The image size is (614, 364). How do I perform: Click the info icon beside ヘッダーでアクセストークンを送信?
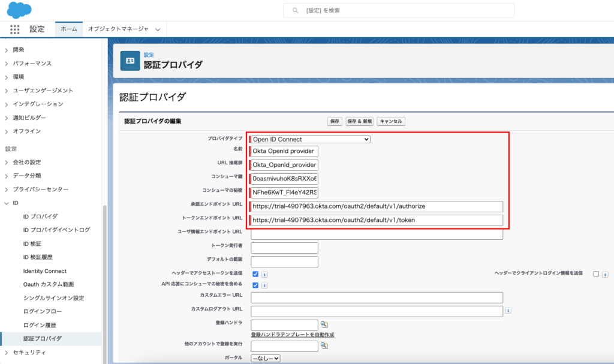click(264, 274)
